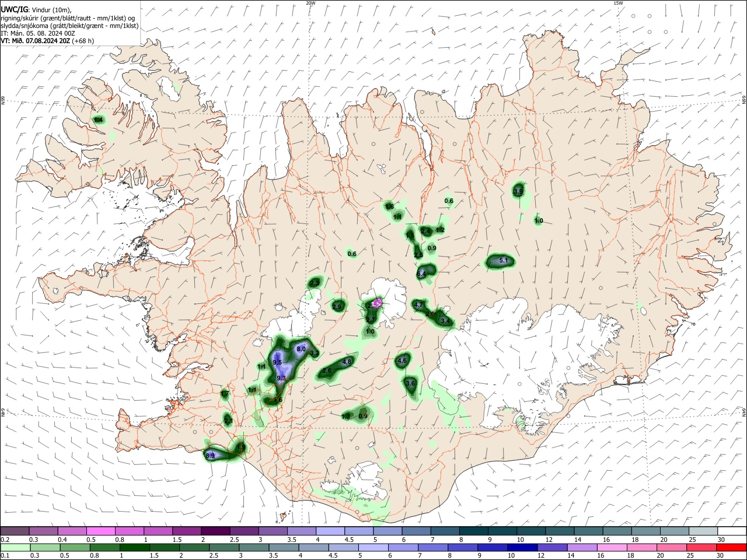
Task: Click the bright pink swatch after 0.5 on the upper scale
Action: tap(100, 531)
